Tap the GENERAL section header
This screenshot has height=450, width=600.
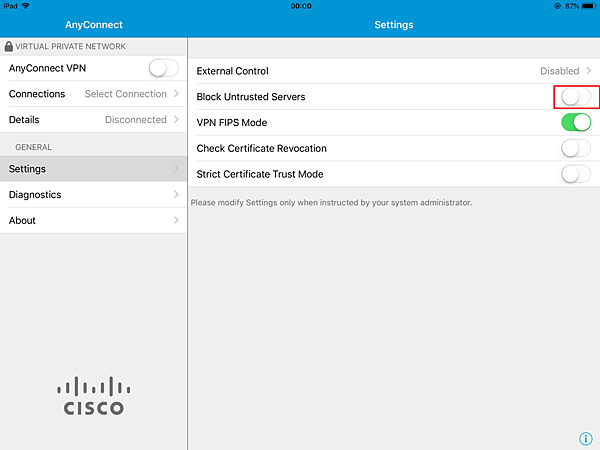click(x=33, y=147)
